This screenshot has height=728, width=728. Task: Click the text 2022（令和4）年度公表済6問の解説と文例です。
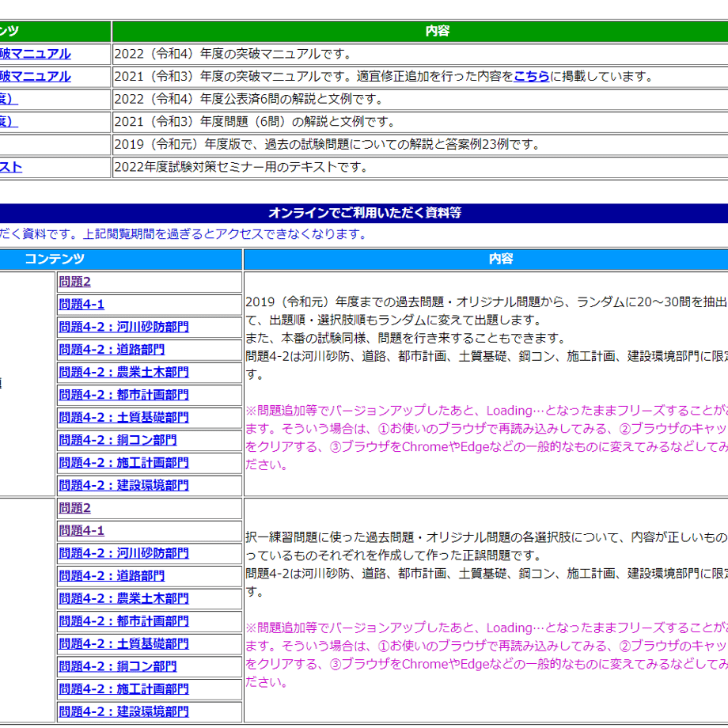(x=249, y=100)
